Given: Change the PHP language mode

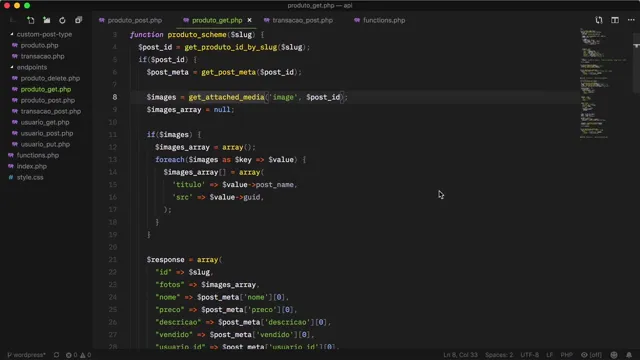Looking at the screenshot, I should tap(567, 355).
